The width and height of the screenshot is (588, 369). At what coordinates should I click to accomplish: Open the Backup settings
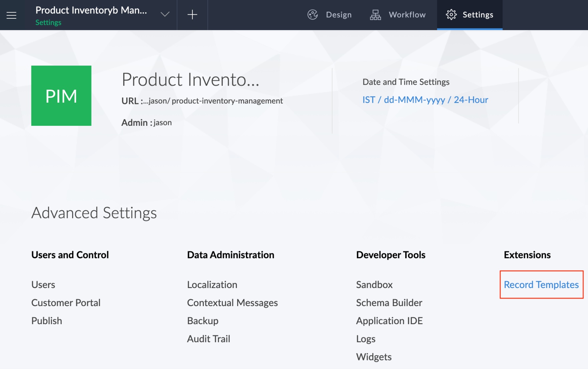click(202, 320)
